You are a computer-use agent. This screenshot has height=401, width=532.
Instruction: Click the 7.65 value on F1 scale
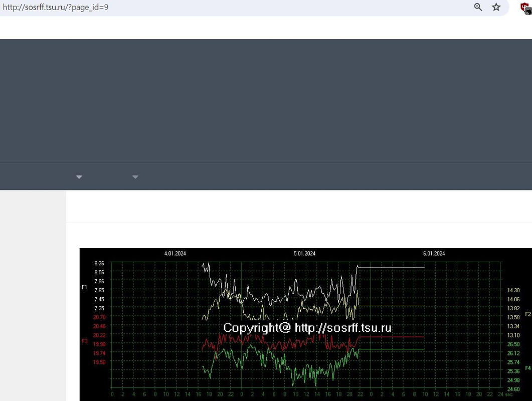pyautogui.click(x=99, y=290)
